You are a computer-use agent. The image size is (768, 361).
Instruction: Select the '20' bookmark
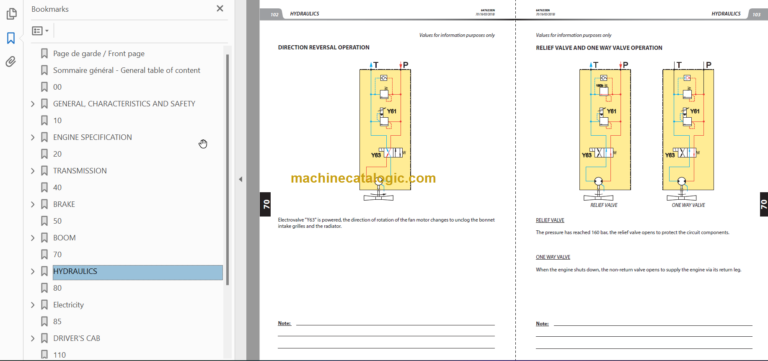pos(57,154)
